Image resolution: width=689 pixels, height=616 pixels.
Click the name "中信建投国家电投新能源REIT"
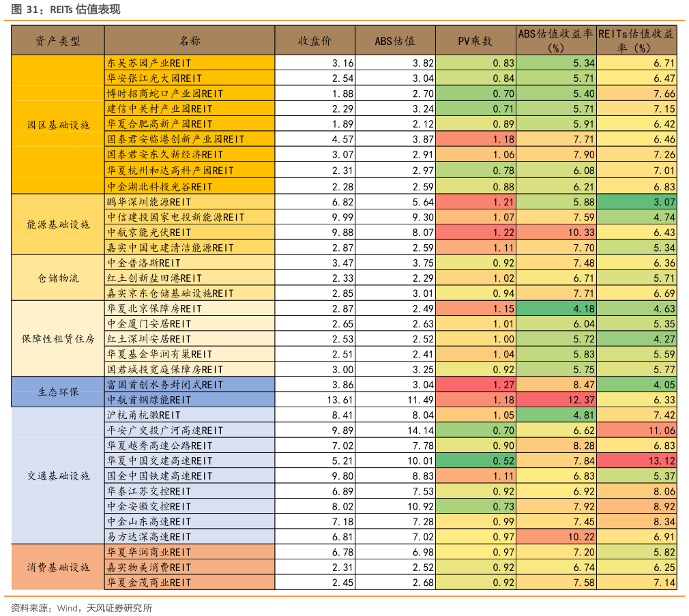click(176, 217)
